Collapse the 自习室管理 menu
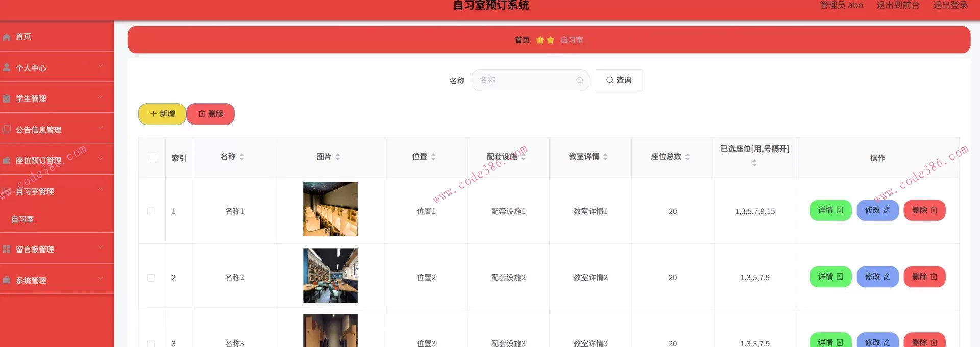Screen dimensions: 980x347 point(57,190)
